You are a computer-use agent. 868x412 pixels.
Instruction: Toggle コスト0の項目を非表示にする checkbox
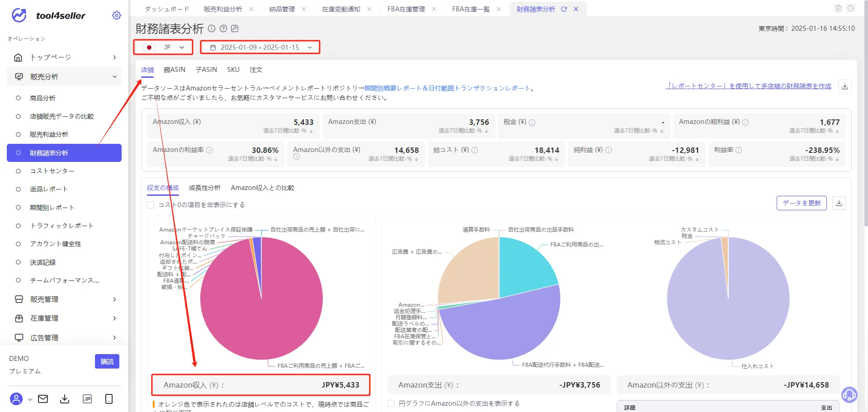click(151, 205)
